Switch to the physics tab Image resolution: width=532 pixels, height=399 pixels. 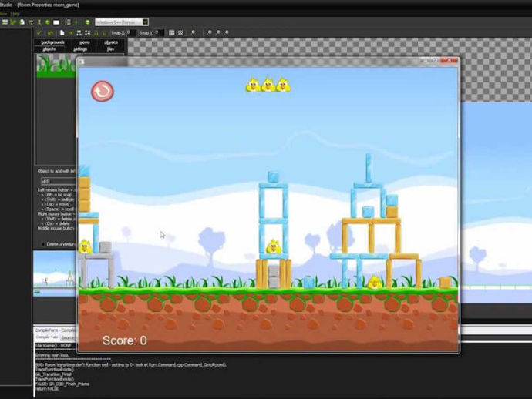111,42
